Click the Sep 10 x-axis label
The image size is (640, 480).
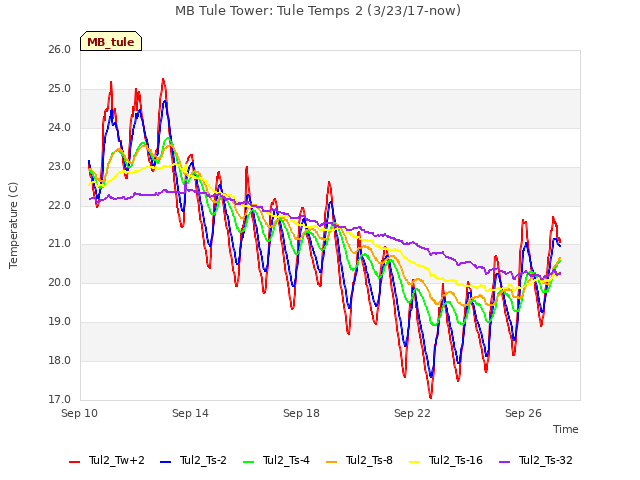[x=80, y=413]
